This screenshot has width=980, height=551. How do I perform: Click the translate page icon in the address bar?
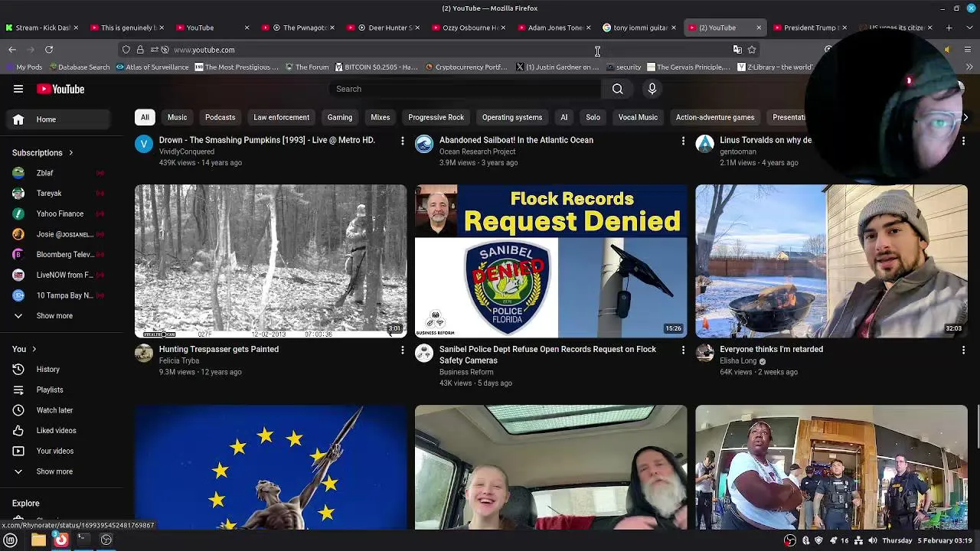click(x=737, y=50)
